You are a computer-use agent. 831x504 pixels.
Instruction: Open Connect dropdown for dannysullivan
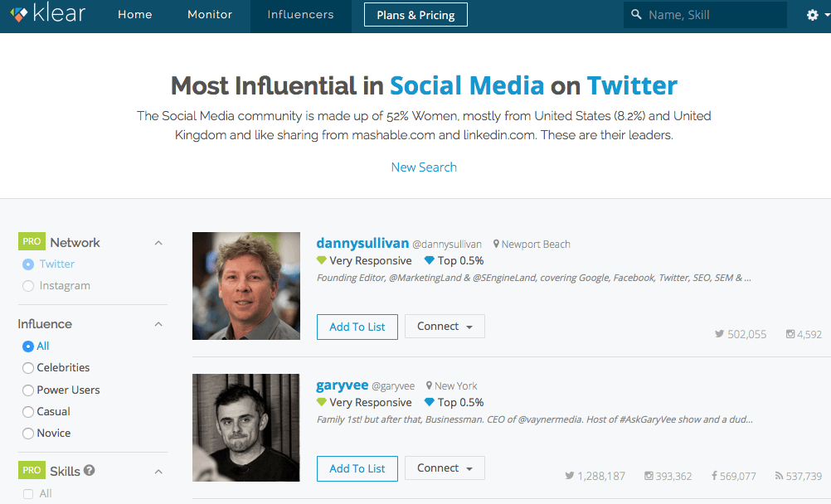(x=445, y=327)
